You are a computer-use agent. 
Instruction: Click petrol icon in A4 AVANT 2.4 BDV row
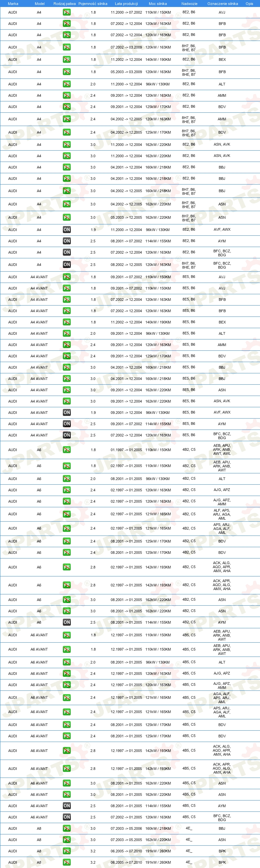[x=67, y=356]
